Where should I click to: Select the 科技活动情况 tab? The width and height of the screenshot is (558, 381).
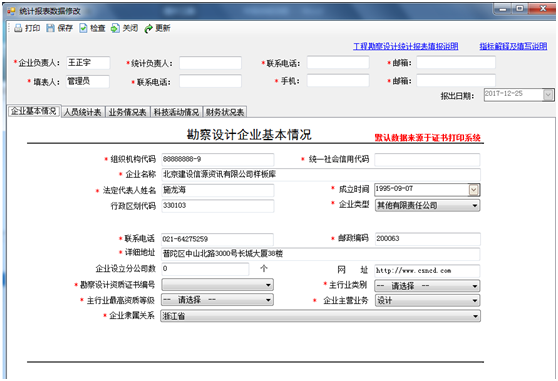click(x=177, y=112)
